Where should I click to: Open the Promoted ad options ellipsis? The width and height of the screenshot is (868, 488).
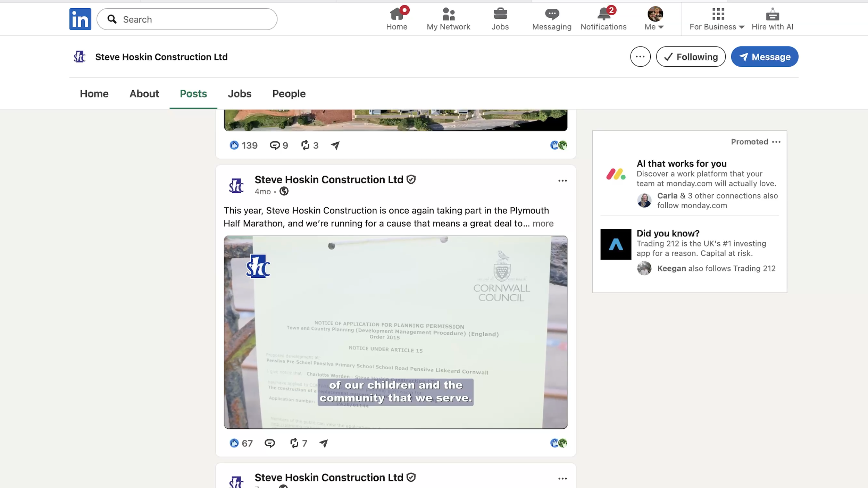[776, 142]
